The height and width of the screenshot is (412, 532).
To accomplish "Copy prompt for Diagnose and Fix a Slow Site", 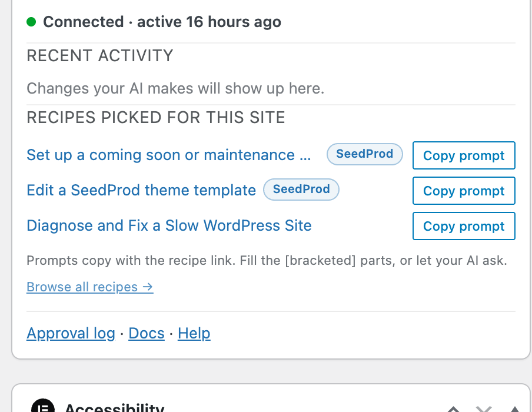I will 464,226.
